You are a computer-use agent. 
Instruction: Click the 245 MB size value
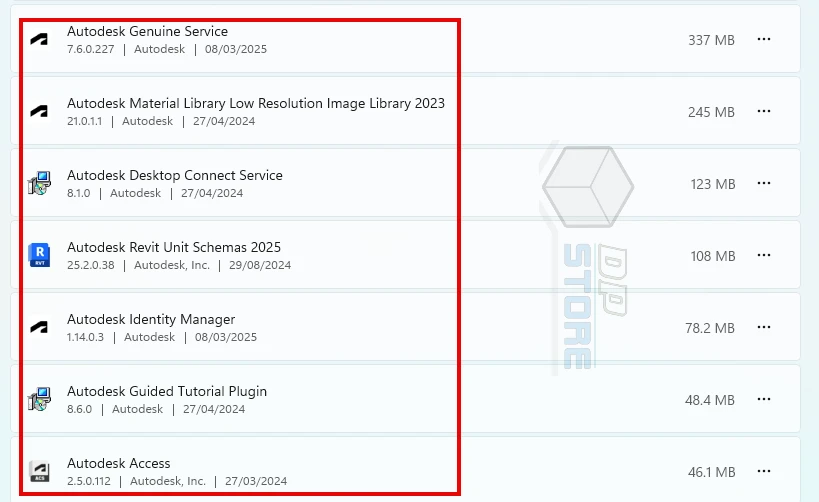[x=711, y=112]
